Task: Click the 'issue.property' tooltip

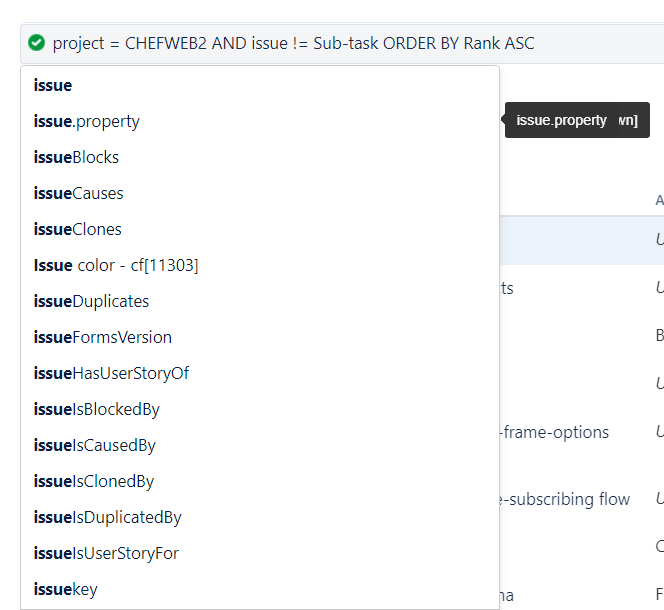Action: click(577, 120)
